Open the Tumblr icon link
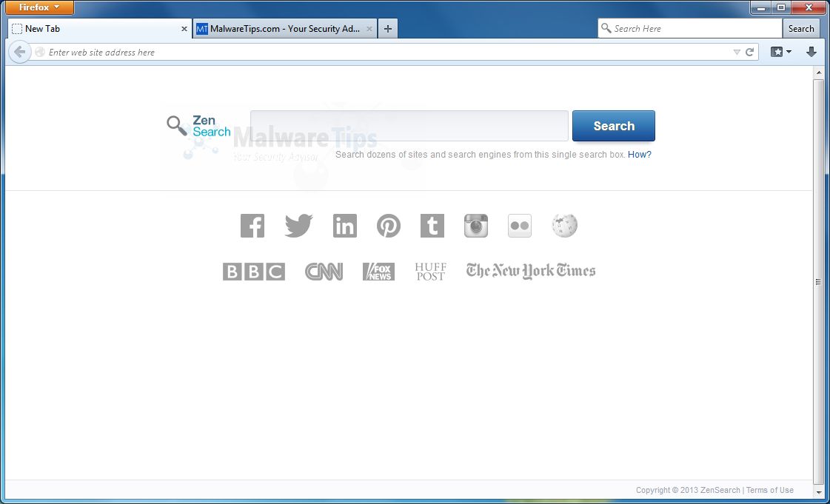830x504 pixels. point(432,226)
